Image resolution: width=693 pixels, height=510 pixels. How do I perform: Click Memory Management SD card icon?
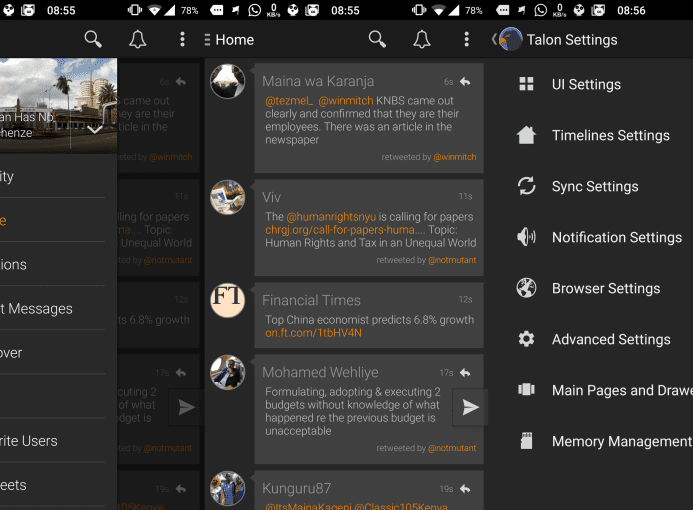[526, 441]
